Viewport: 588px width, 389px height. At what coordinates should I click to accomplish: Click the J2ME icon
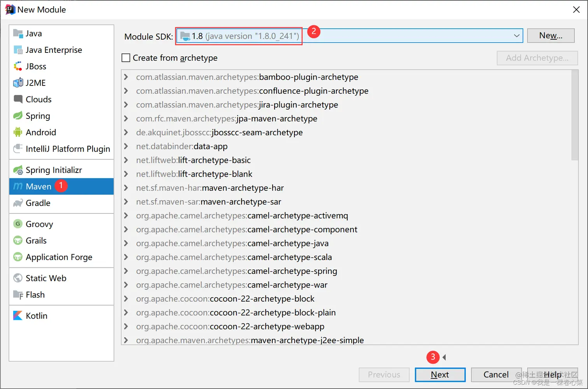tap(18, 83)
